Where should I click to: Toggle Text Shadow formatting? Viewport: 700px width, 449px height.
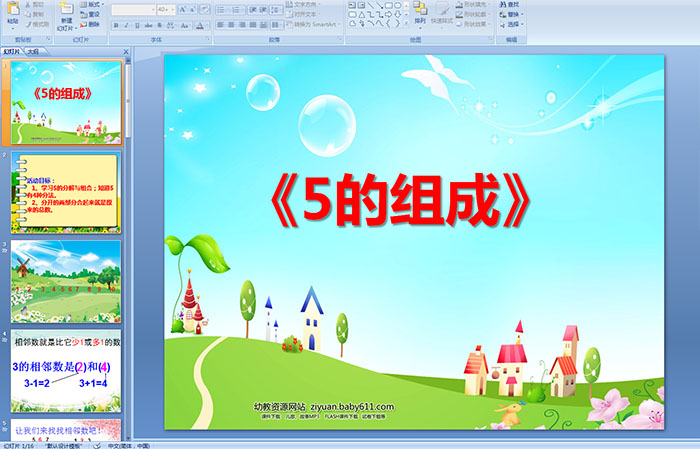pos(159,25)
